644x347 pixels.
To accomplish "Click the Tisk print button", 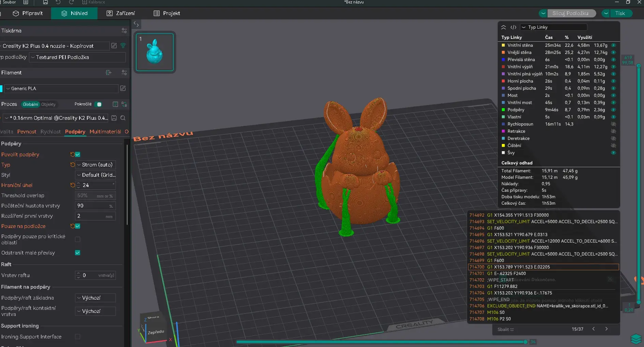I will click(x=620, y=13).
